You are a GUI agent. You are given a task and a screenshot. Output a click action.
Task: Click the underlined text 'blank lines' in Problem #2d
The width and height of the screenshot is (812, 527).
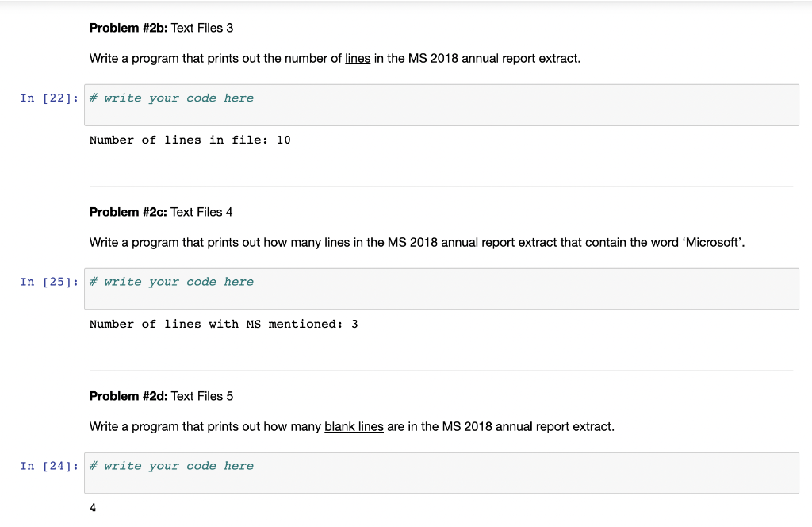point(354,426)
